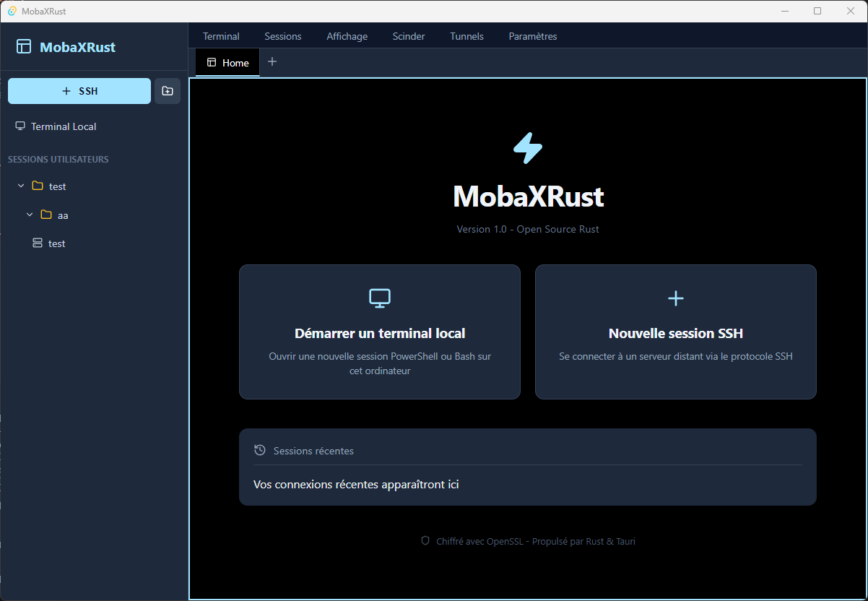Click the Version 1.0 - Open Source Rust text
The image size is (868, 601).
[x=528, y=229]
